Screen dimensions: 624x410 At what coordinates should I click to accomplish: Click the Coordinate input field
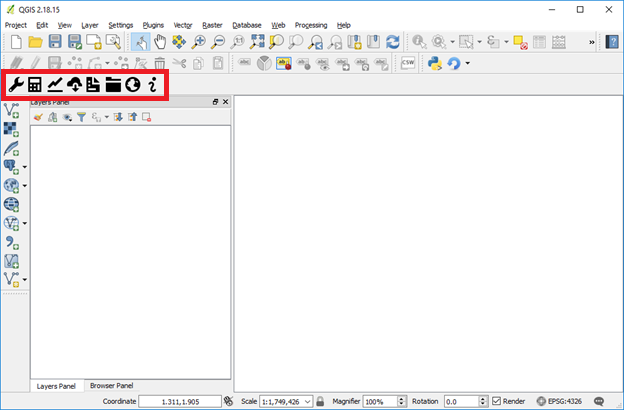pyautogui.click(x=179, y=401)
